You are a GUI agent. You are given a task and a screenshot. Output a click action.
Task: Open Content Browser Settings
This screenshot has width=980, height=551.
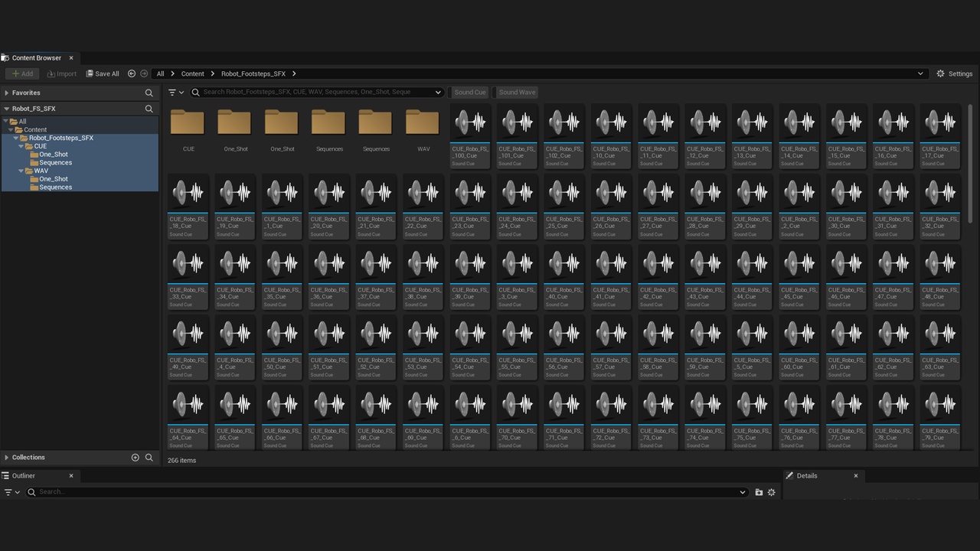(x=954, y=73)
